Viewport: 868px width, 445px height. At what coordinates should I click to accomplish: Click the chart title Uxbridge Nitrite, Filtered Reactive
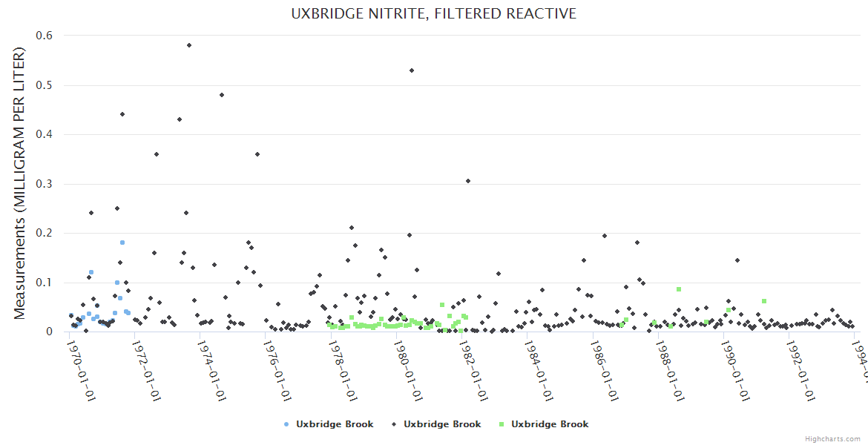pyautogui.click(x=433, y=13)
